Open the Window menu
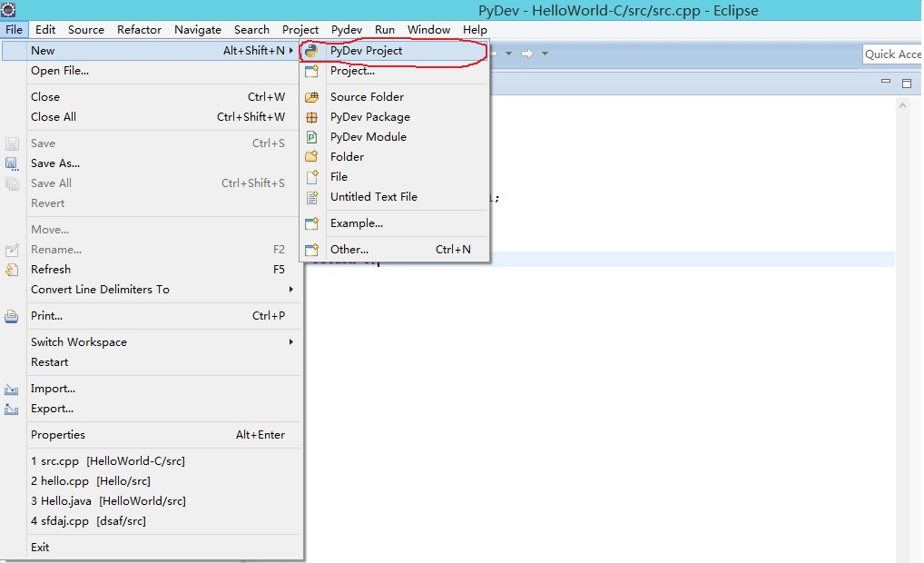Screen dimensions: 924x563 point(429,29)
